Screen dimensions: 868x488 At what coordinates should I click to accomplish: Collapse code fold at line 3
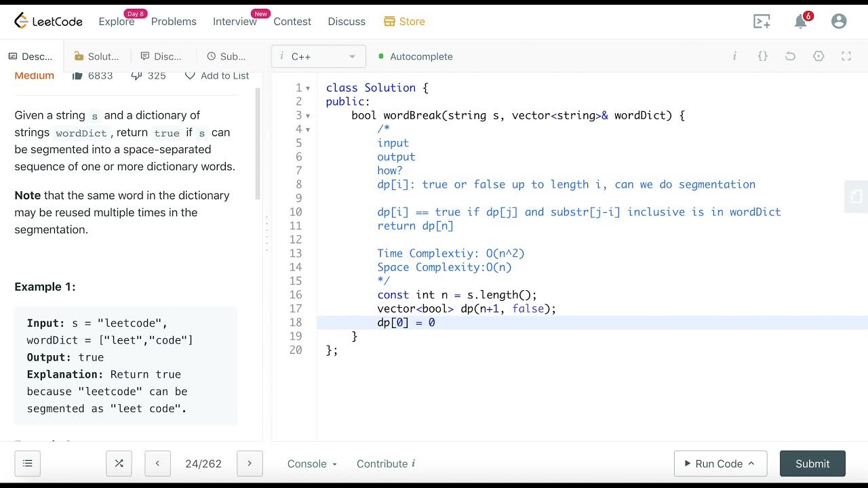pos(308,116)
